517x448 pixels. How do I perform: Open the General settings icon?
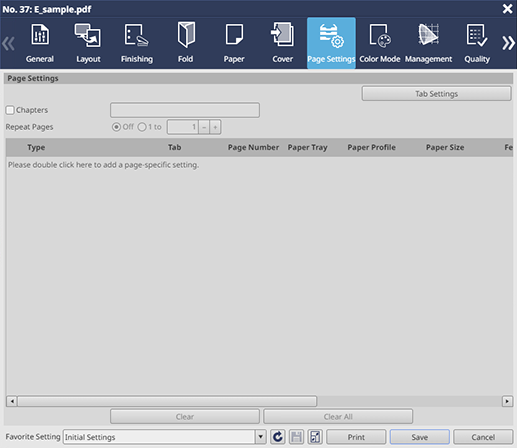point(40,34)
